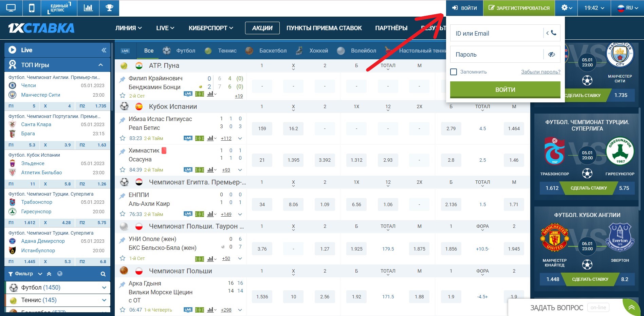This screenshot has width=644, height=316.
Task: Add Ибиза Ислас Питиусас match to favorites
Action: coord(123,138)
